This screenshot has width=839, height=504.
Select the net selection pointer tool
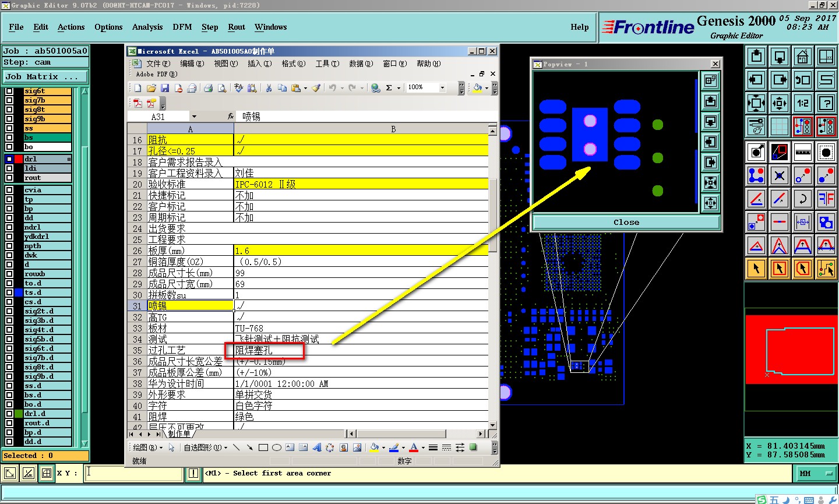pos(826,269)
